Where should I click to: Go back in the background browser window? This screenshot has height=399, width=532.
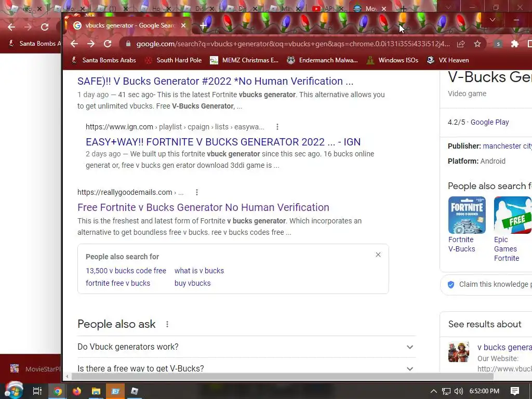pyautogui.click(x=11, y=27)
